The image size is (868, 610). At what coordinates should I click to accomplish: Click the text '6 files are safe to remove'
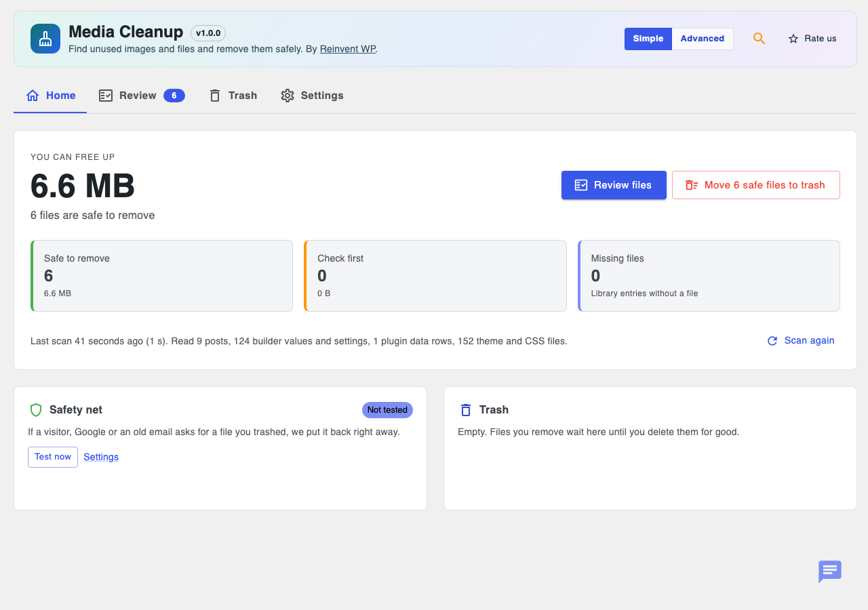(93, 216)
